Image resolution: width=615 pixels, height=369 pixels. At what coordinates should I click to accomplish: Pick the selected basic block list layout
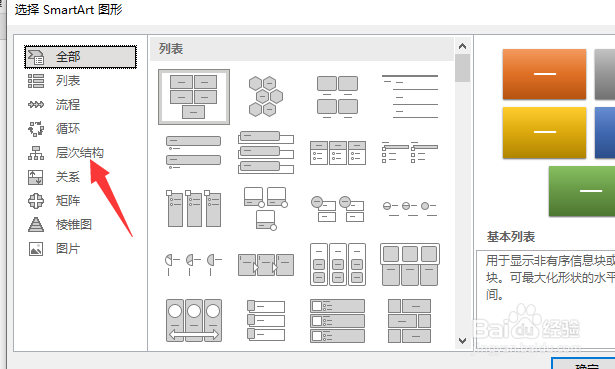194,97
